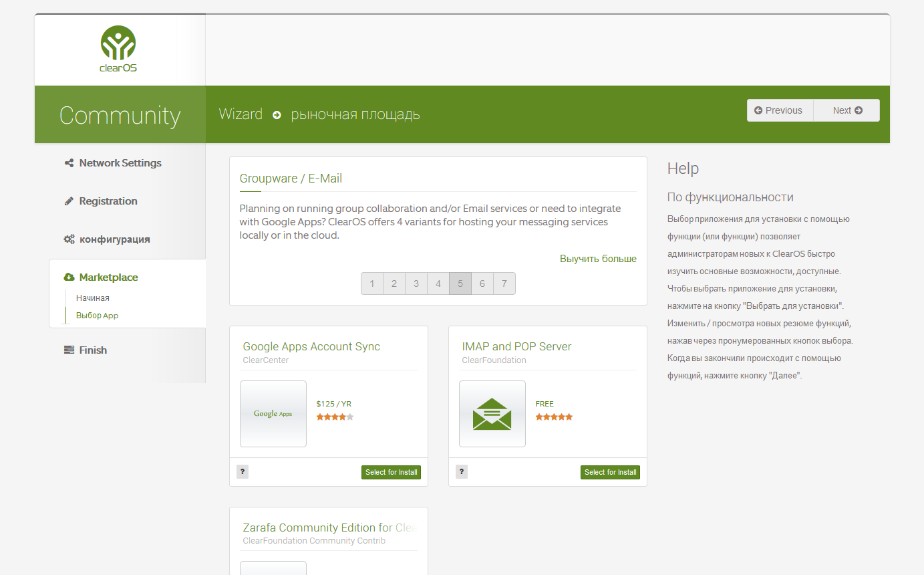
Task: Open the Выбор App submenu item
Action: [x=97, y=316]
